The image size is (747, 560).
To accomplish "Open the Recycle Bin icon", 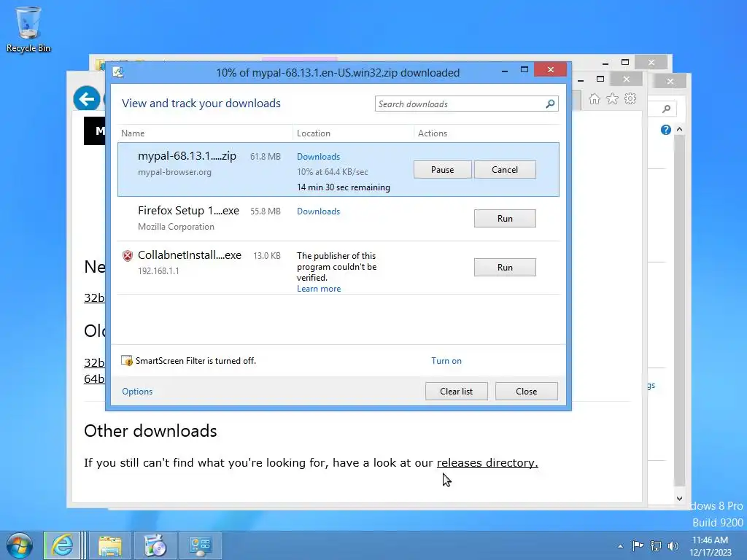I will (28, 29).
